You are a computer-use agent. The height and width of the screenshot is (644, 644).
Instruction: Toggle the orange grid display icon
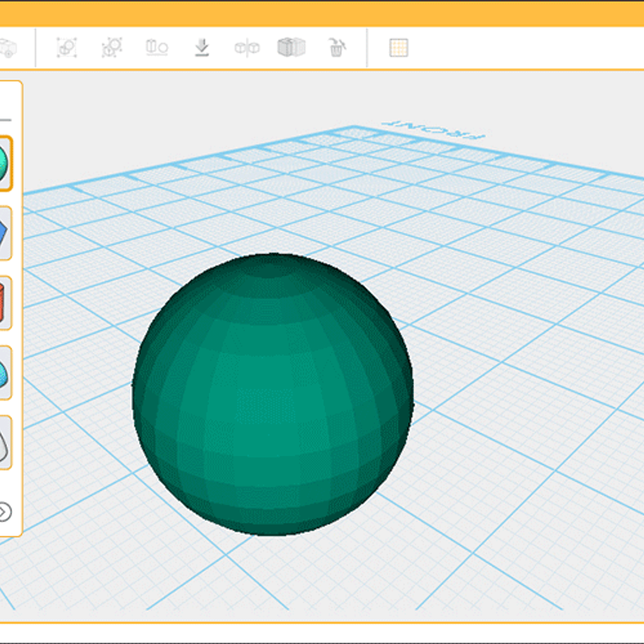[398, 48]
